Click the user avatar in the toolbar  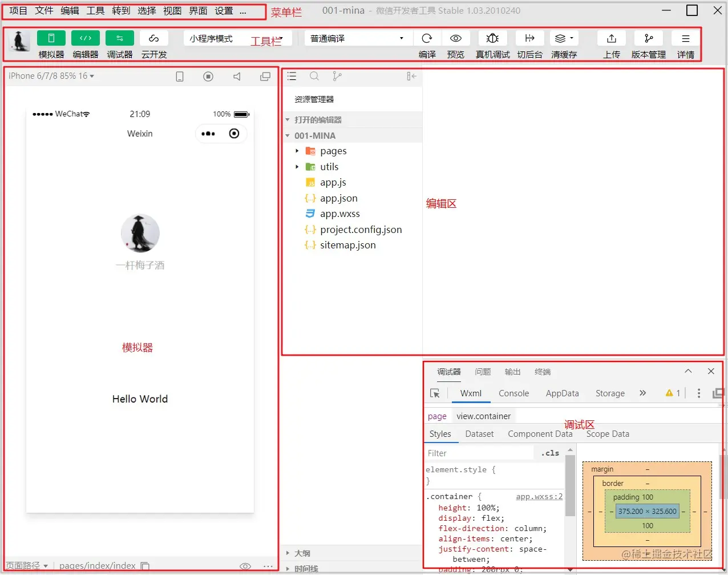tap(20, 41)
